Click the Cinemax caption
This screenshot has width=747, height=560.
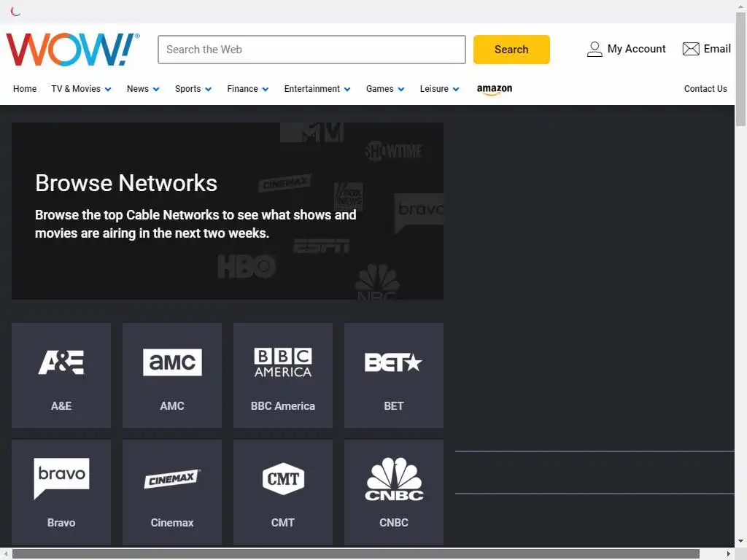[172, 523]
